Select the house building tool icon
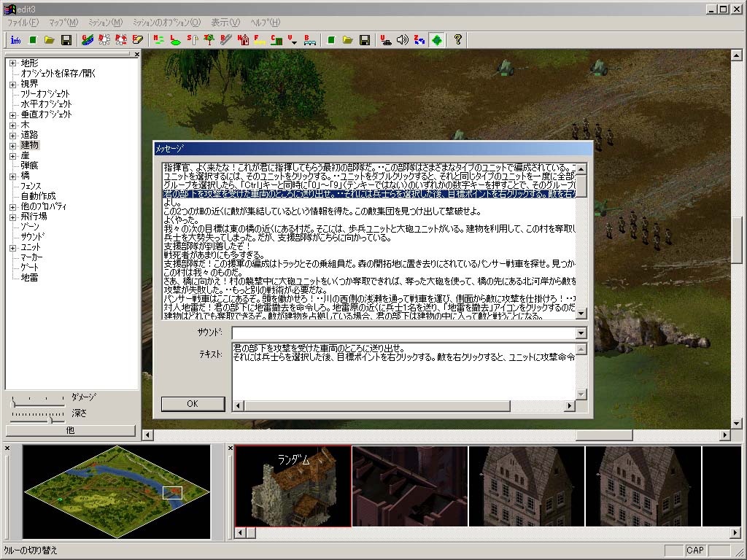This screenshot has height=560, width=747. (x=243, y=39)
